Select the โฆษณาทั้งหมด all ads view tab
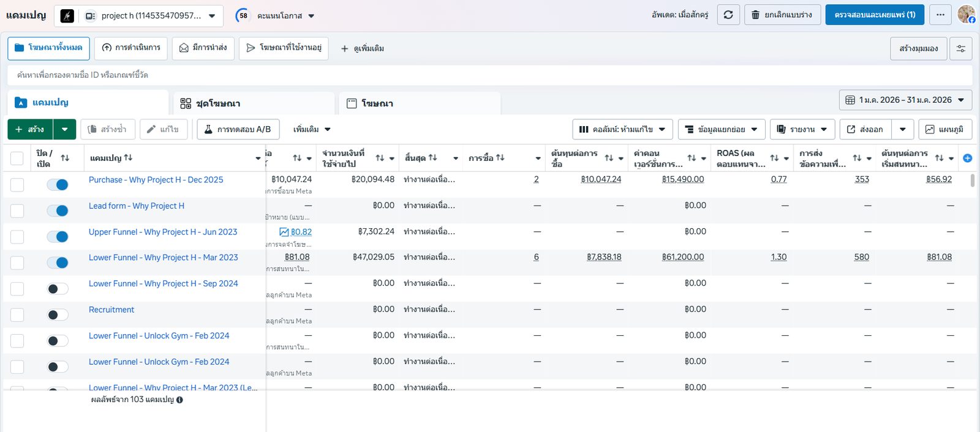 (49, 48)
